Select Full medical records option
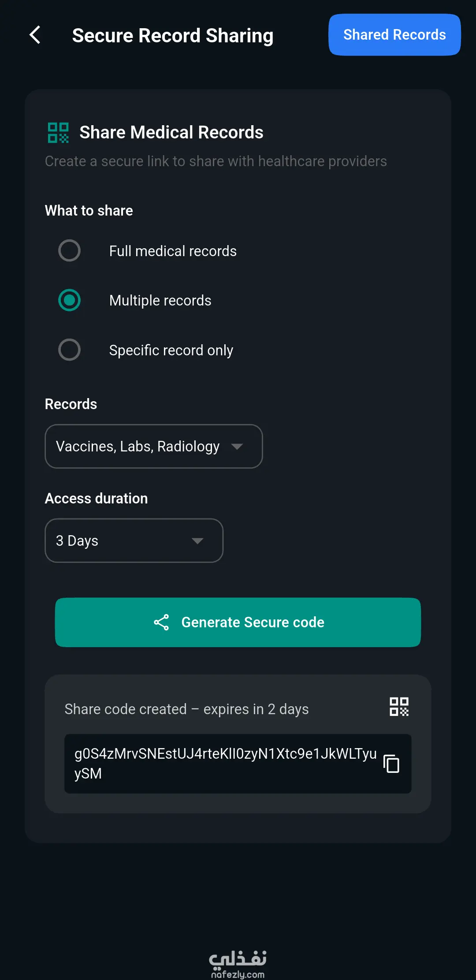The width and height of the screenshot is (476, 980). [x=69, y=251]
